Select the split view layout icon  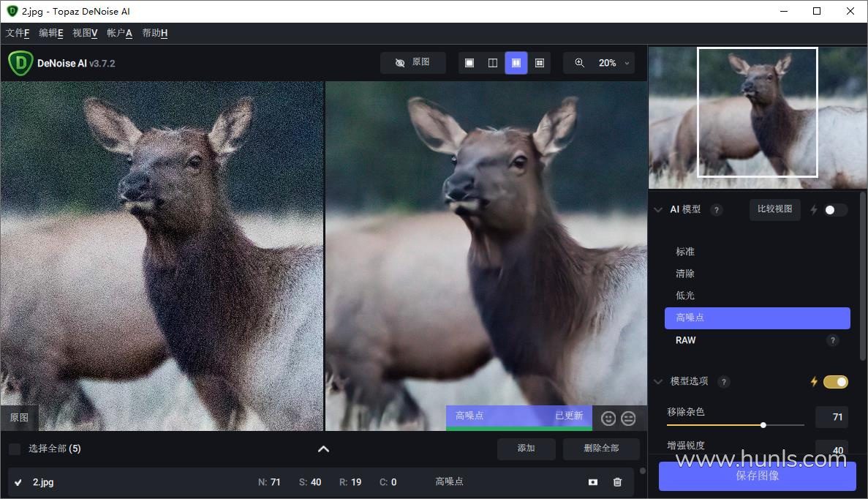(493, 63)
